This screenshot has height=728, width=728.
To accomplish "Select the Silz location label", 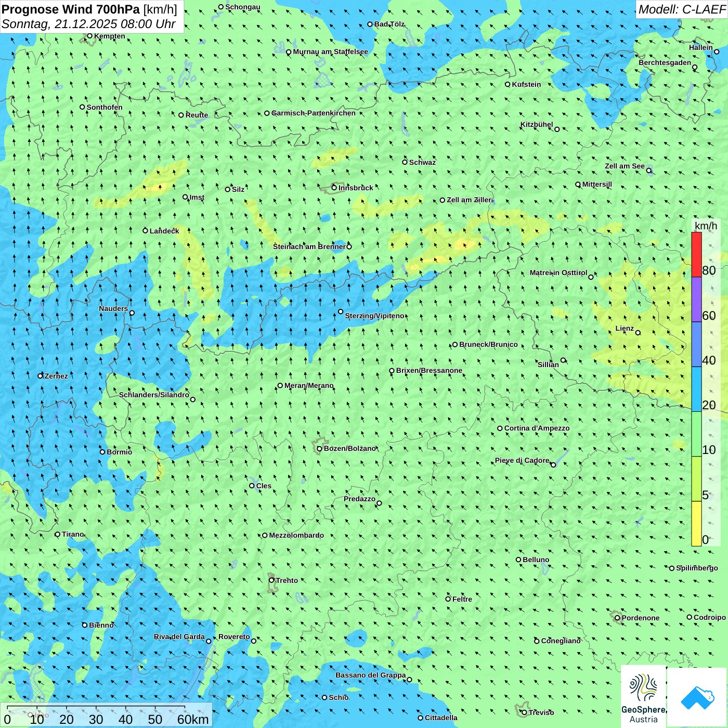I will point(238,189).
